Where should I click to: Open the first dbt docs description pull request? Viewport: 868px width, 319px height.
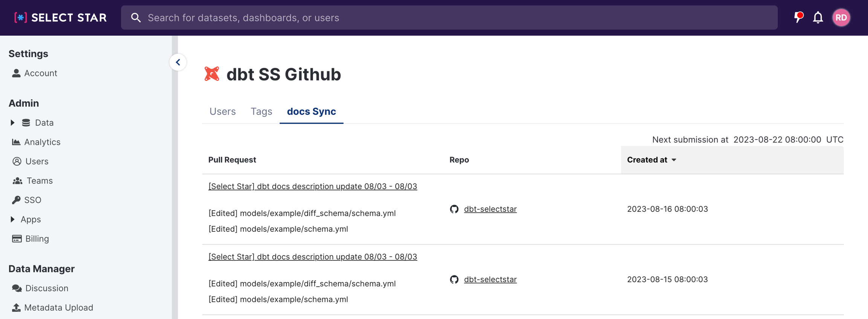coord(312,186)
